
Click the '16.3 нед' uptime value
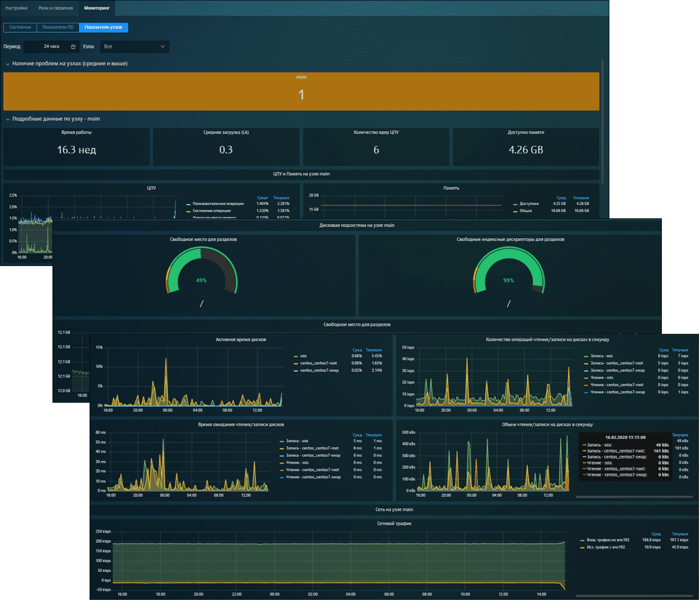coord(76,150)
